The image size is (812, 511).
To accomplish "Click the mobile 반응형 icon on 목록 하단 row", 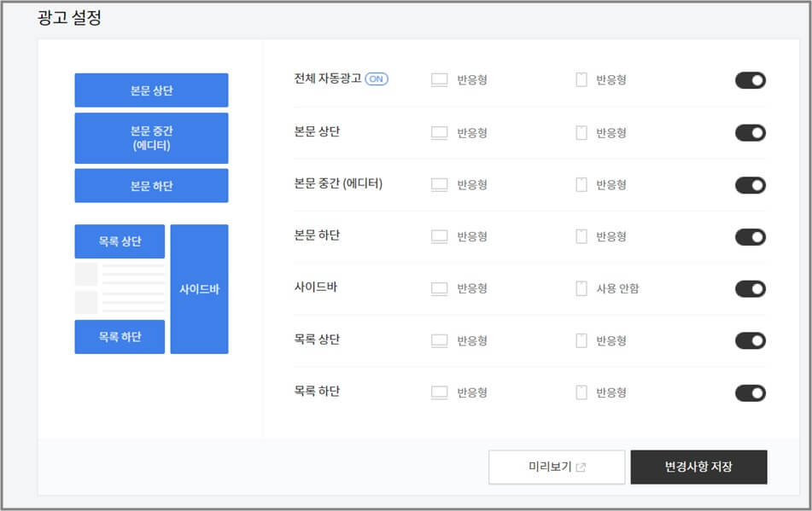I will 581,392.
